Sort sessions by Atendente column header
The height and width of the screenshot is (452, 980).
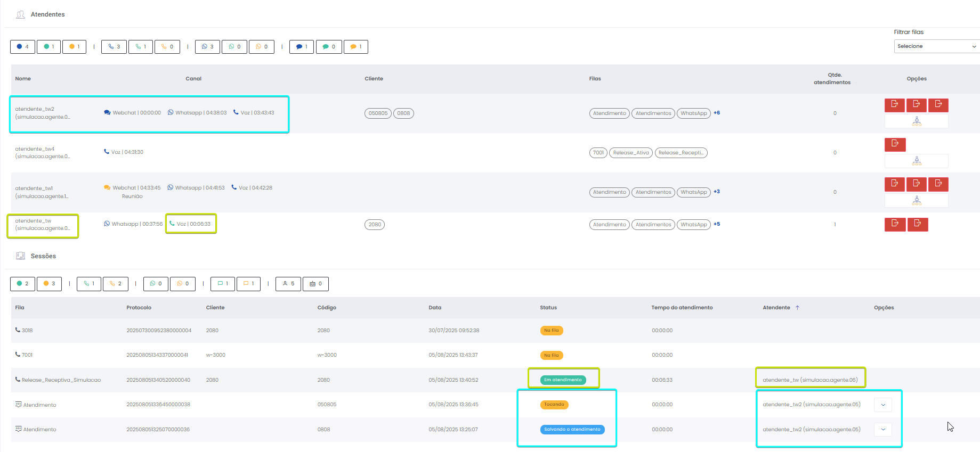pyautogui.click(x=776, y=308)
